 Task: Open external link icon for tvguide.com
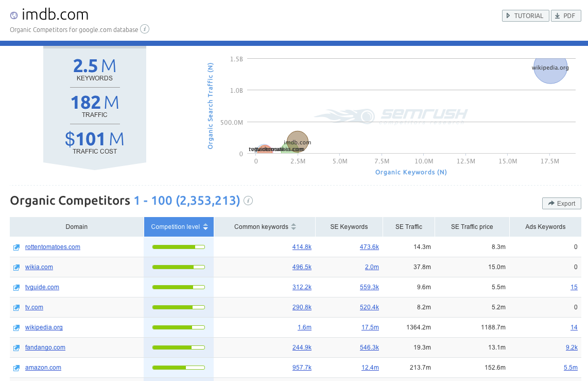tap(16, 288)
